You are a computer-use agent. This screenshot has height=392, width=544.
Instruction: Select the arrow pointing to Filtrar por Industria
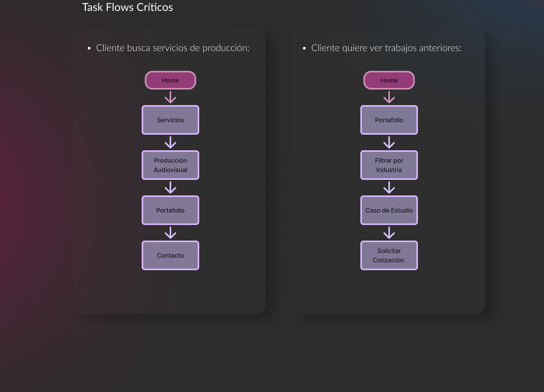pyautogui.click(x=389, y=142)
